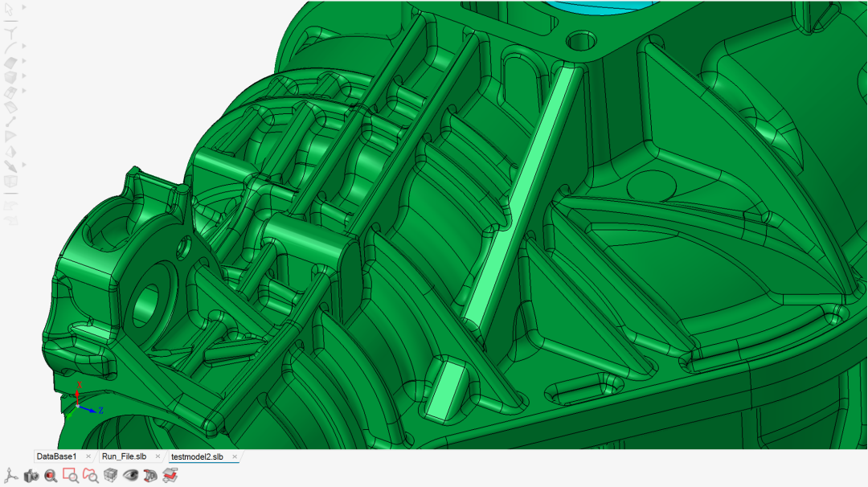Expand the diagonal arrow tool flyout
The height and width of the screenshot is (487, 868).
coord(24,165)
